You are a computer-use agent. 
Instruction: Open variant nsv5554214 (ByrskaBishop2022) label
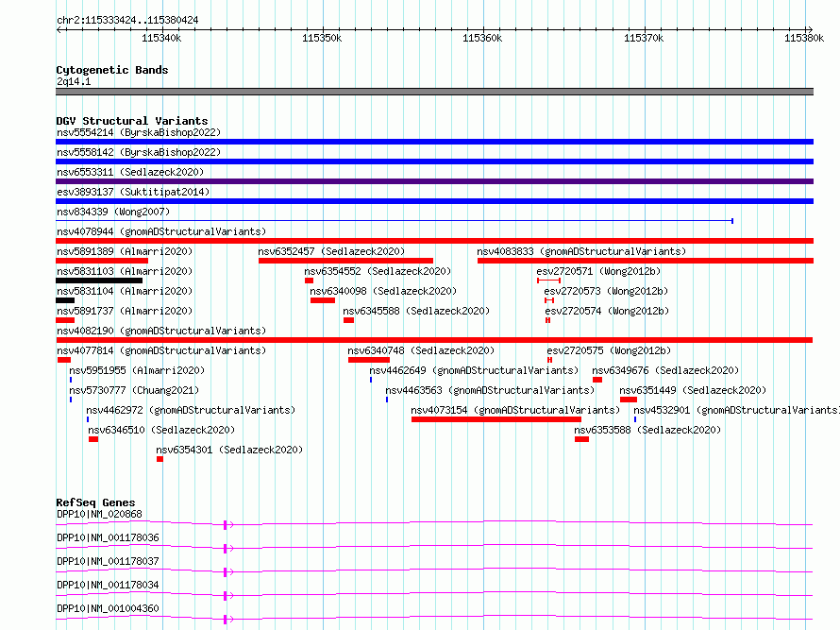[x=139, y=132]
